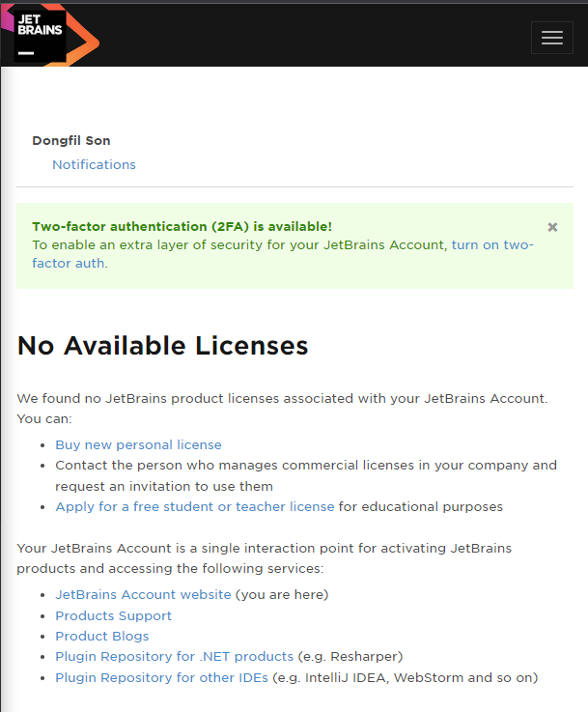Click the 'for educational purposes' text
This screenshot has width=588, height=712.
421,506
